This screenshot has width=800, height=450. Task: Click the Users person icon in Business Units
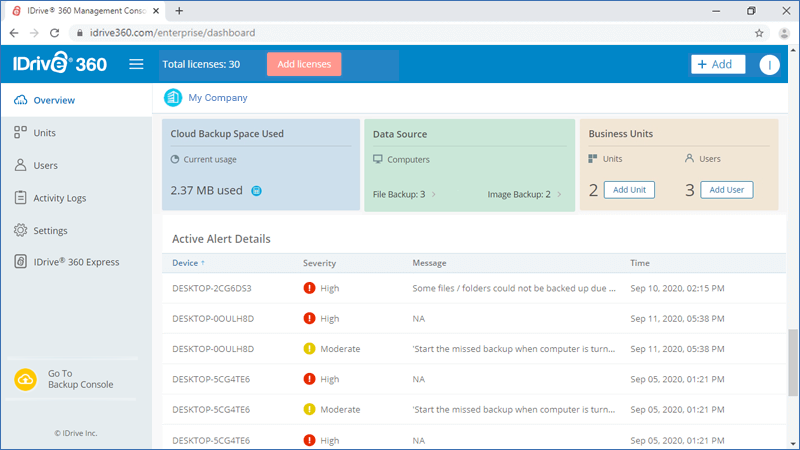click(689, 158)
